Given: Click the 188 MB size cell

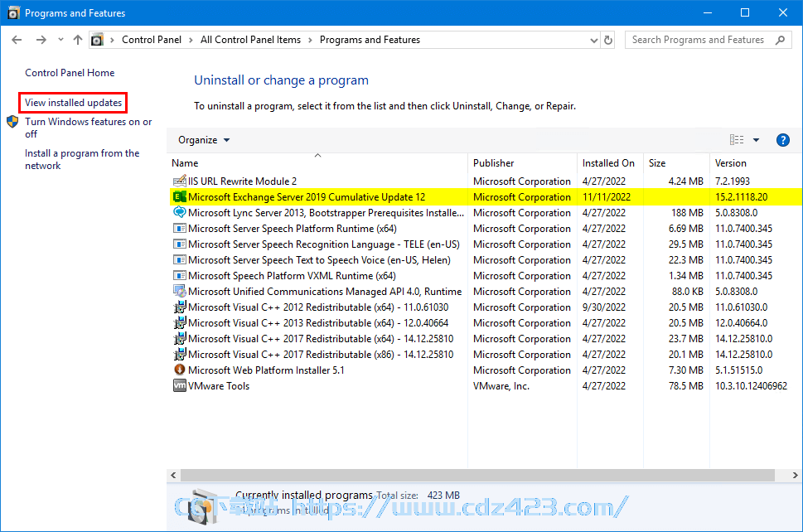Looking at the screenshot, I should click(687, 212).
